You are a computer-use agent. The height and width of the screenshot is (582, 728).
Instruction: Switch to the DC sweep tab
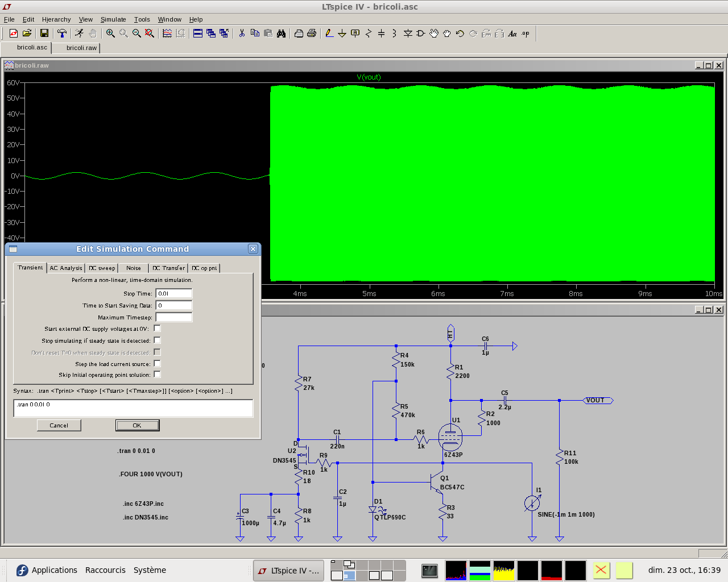[102, 268]
